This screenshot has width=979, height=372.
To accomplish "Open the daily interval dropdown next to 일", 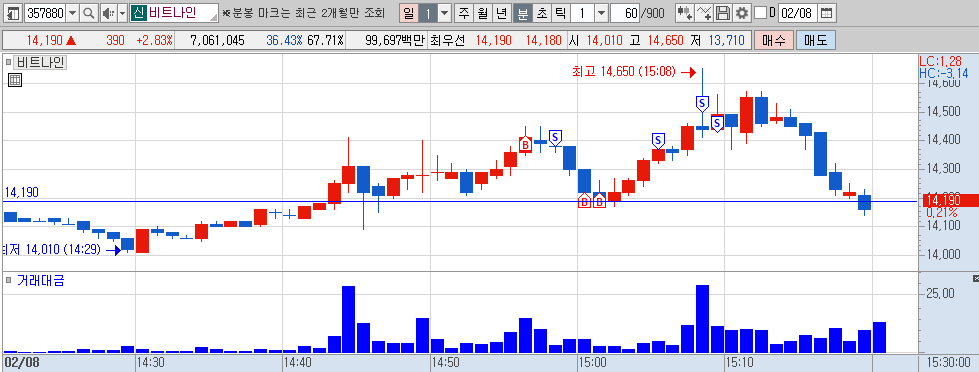I will click(444, 12).
